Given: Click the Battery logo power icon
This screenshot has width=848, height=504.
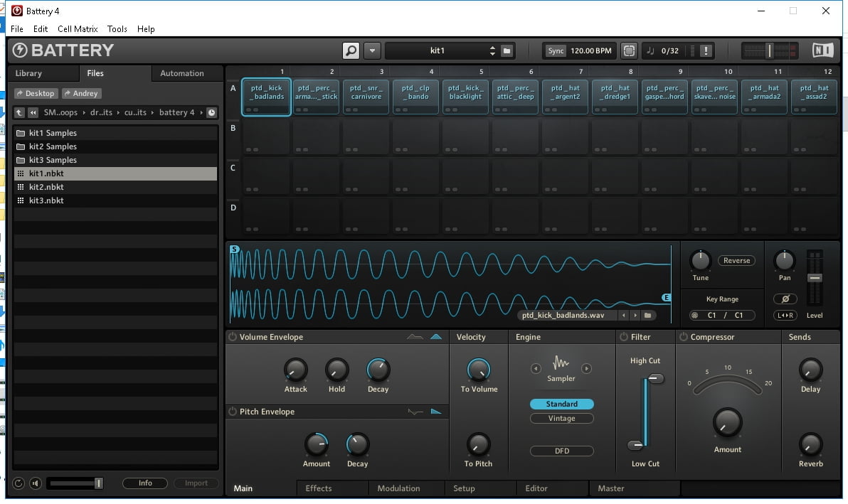Looking at the screenshot, I should 20,50.
